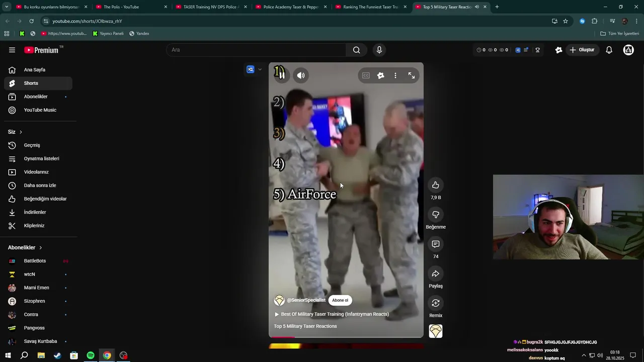Screen dimensions: 644x362
Task: Open Yayıncı Paneli bookmark
Action: (108, 34)
